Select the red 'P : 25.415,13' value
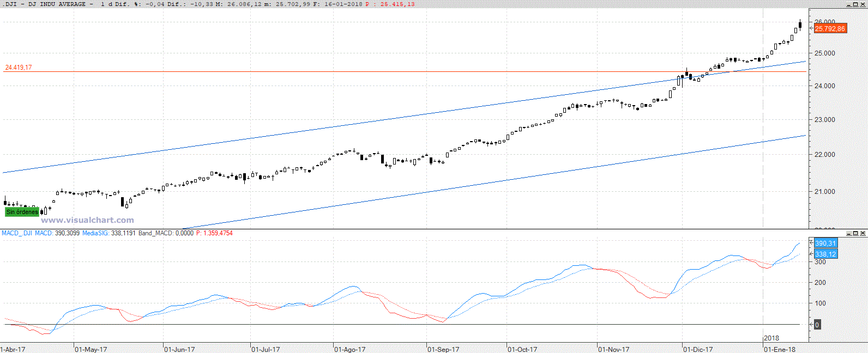This screenshot has height=353, width=868. (390, 4)
